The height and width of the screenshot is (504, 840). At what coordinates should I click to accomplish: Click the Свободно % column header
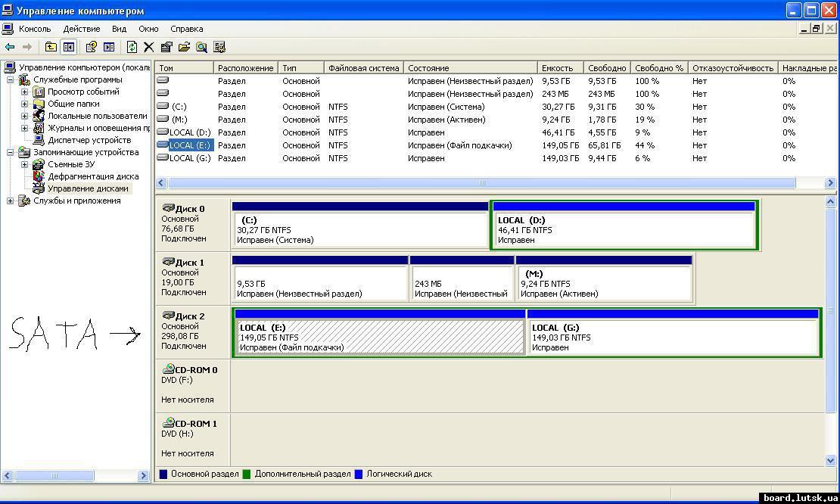(658, 68)
